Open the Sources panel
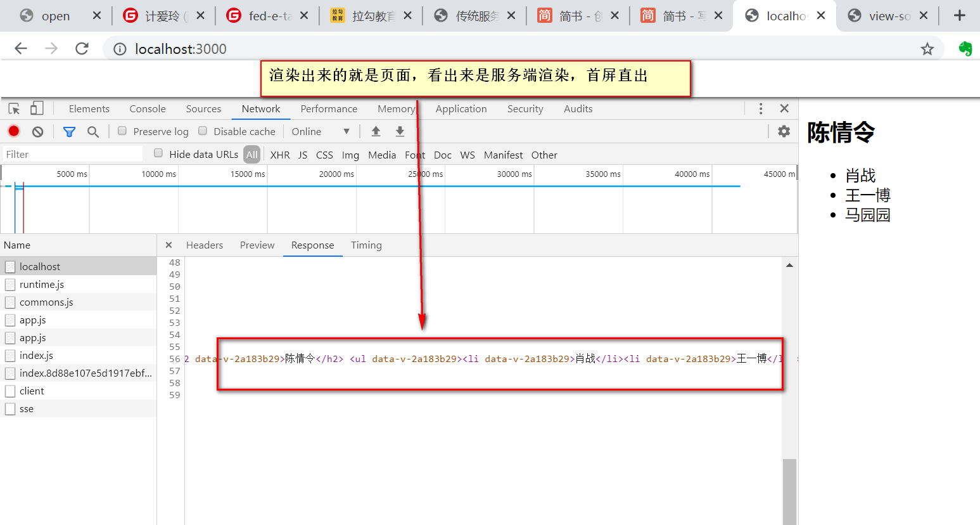 click(203, 108)
